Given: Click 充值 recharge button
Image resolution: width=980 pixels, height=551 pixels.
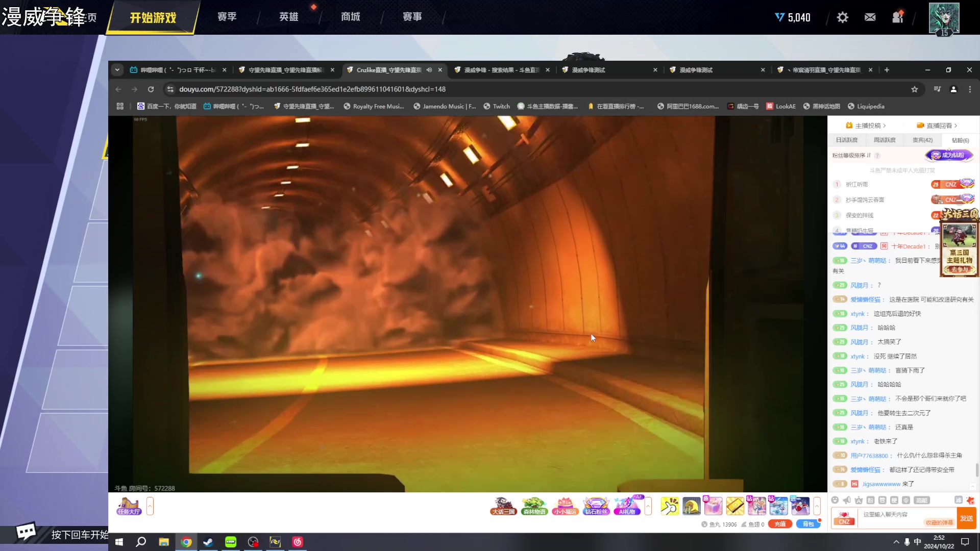Looking at the screenshot, I should tap(780, 524).
